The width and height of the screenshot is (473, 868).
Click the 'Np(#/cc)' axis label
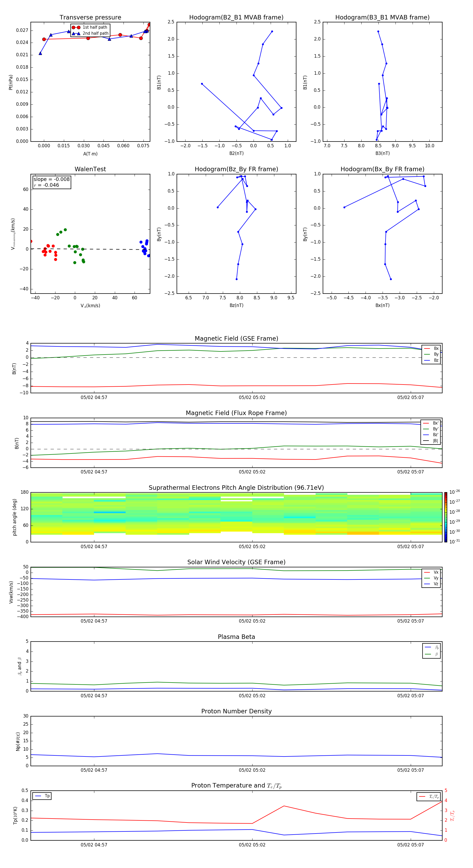tap(18, 741)
